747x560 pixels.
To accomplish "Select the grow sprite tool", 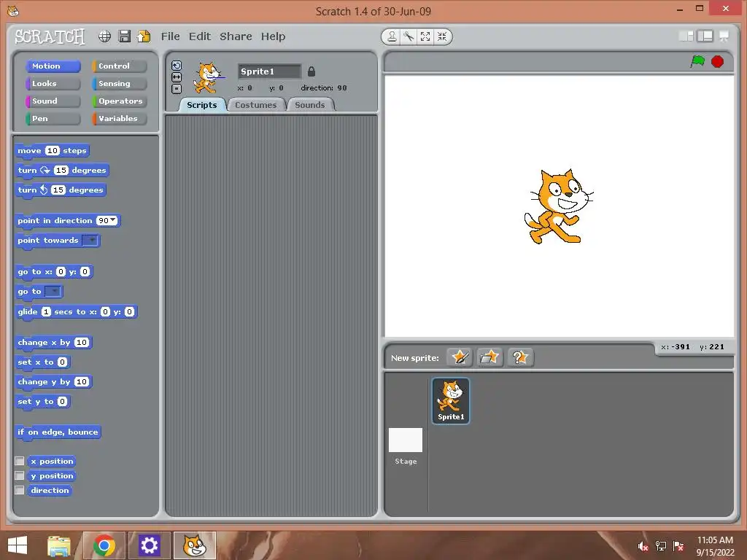I will click(x=425, y=36).
